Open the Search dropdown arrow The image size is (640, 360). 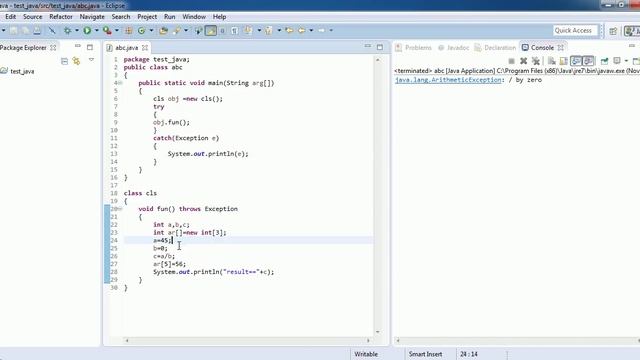coord(186,30)
